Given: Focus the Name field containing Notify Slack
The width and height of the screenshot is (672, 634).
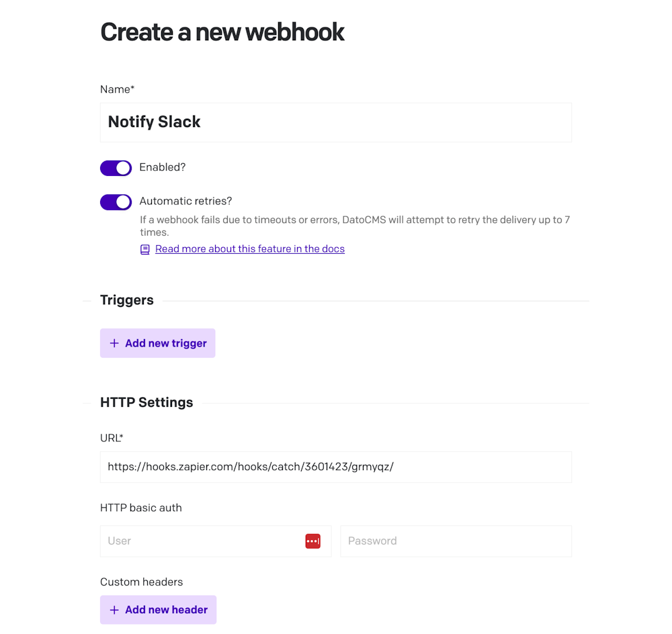Looking at the screenshot, I should point(336,122).
